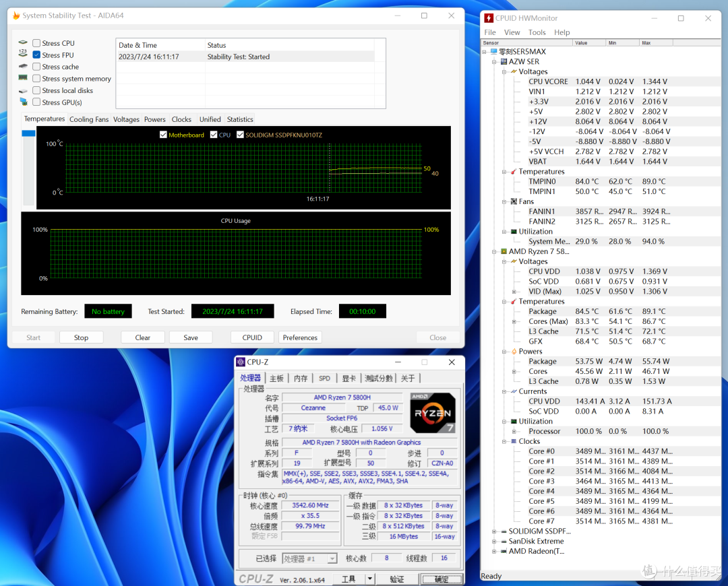
Task: Expand the SanDisk Extreme tree node
Action: pos(494,542)
